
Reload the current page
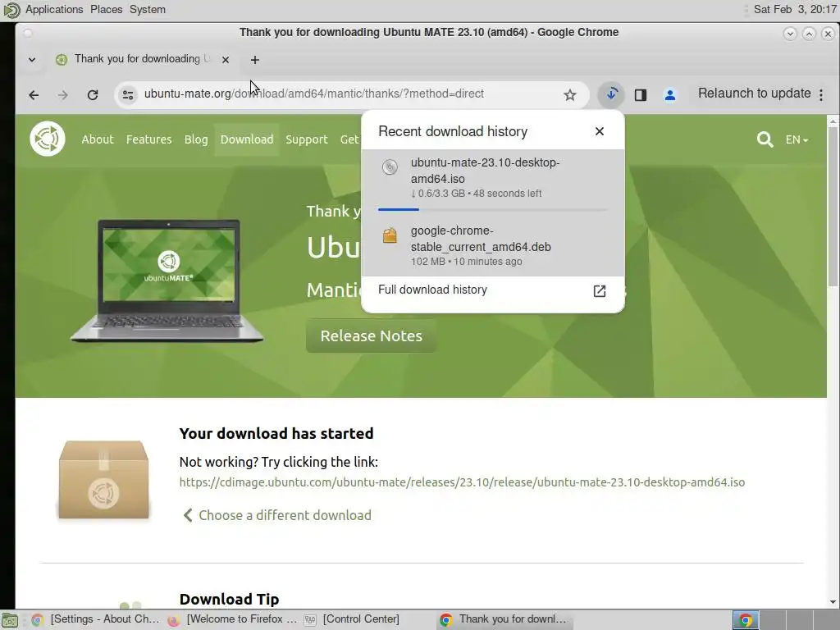(x=93, y=95)
